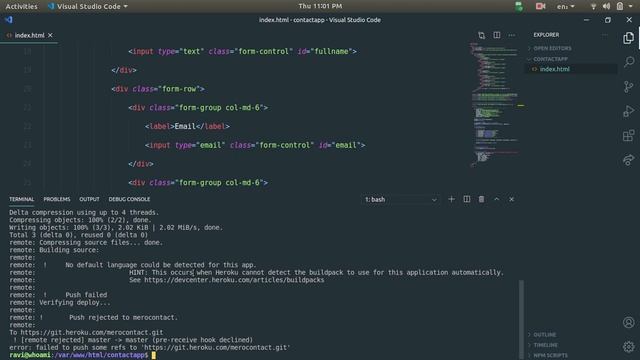Kill the terminal with trash icon

pyautogui.click(x=482, y=199)
